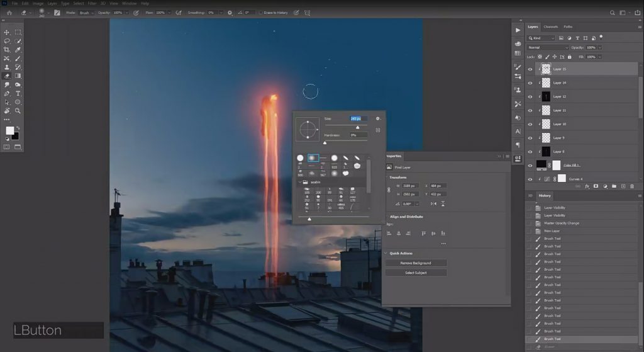Hide Layer 14 visibility eye
This screenshot has width=644, height=352.
tap(530, 83)
